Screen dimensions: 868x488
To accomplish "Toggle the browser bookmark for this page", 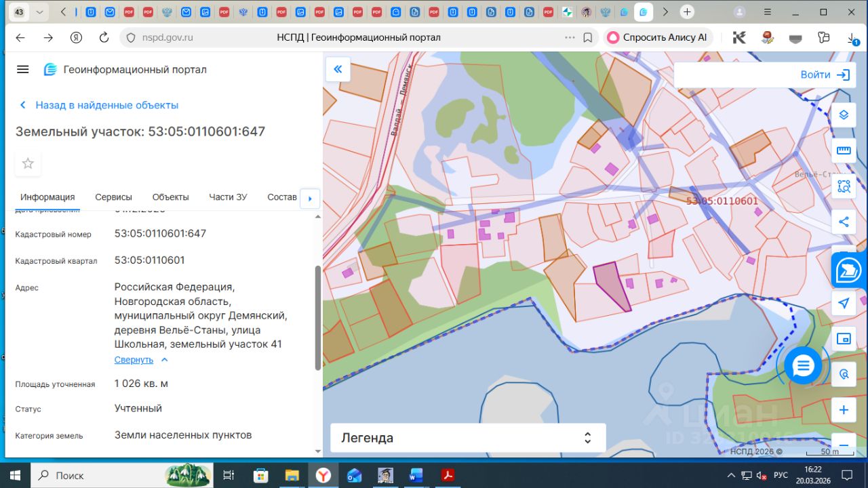I will coord(588,37).
